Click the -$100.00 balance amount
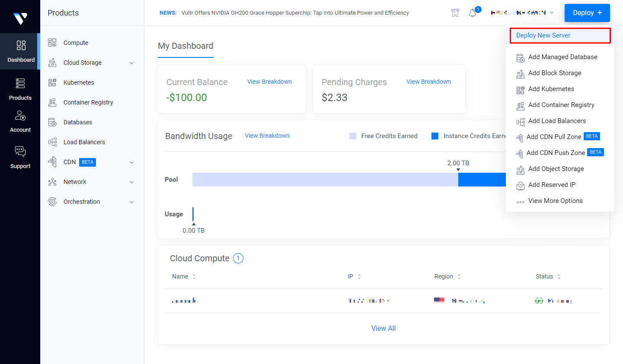 (187, 98)
